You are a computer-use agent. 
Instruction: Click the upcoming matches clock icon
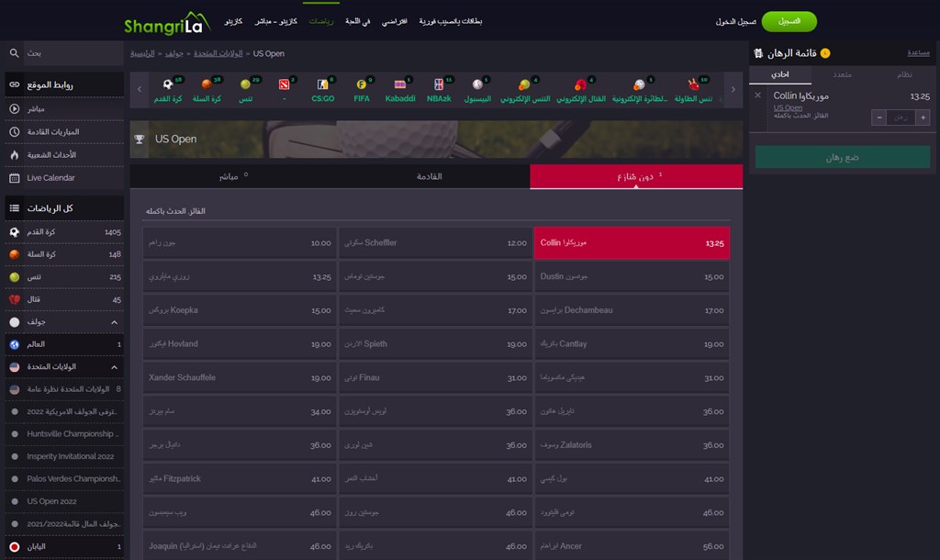(15, 132)
